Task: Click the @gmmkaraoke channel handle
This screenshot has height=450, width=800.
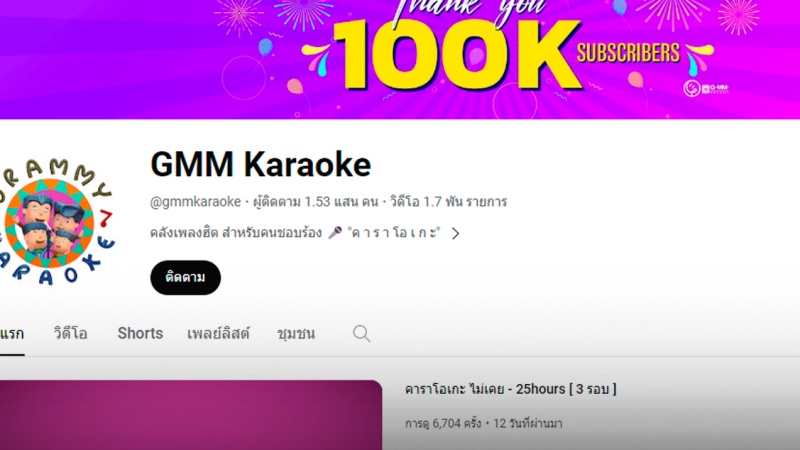Action: tap(195, 202)
